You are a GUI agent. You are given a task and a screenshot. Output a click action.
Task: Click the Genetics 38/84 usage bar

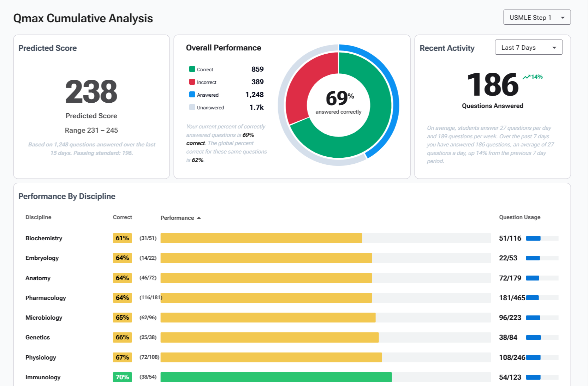(x=542, y=337)
